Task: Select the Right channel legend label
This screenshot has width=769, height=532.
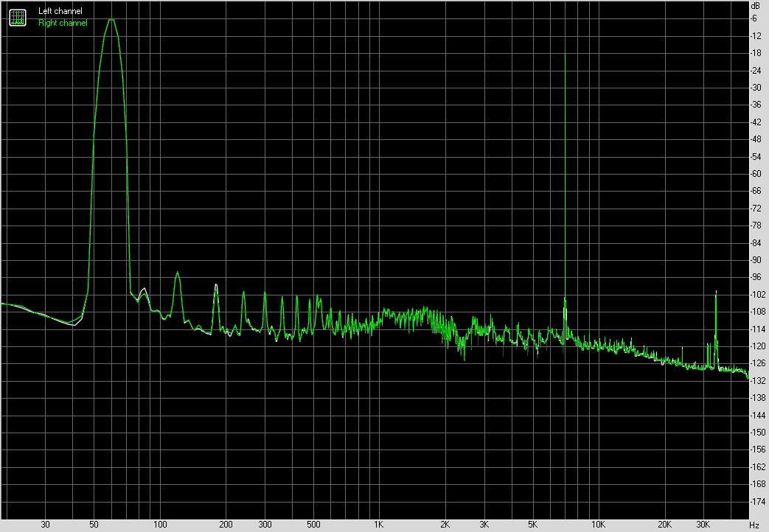Action: pos(63,23)
